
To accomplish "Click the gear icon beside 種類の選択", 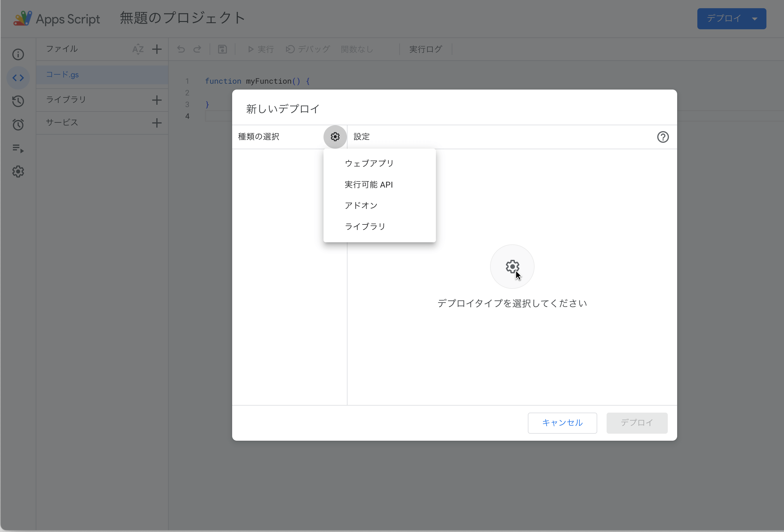I will pos(335,137).
